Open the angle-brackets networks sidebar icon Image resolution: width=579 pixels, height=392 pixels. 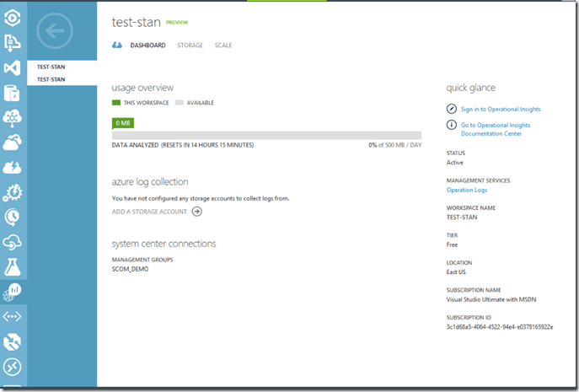coord(13,317)
